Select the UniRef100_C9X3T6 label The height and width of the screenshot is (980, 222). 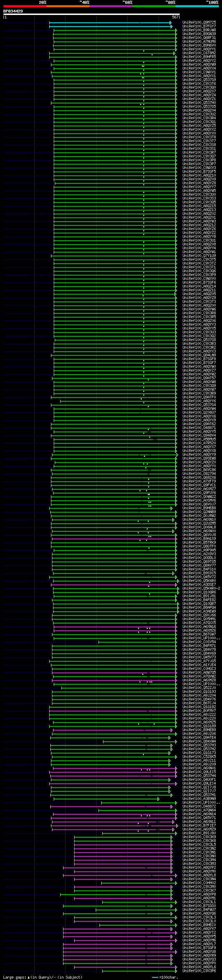click(x=199, y=84)
